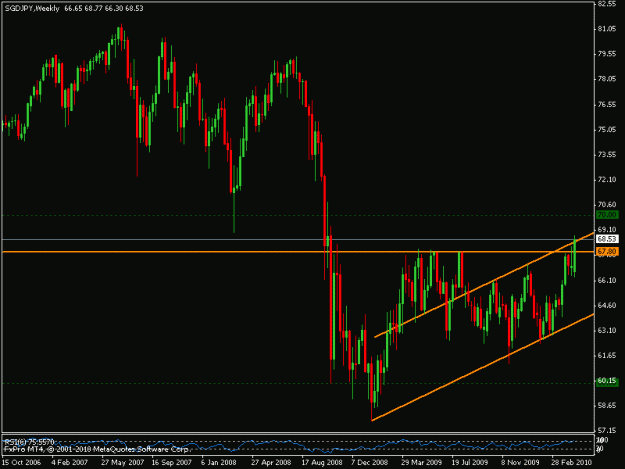Click the 27 May 2007 date label

pyautogui.click(x=122, y=463)
